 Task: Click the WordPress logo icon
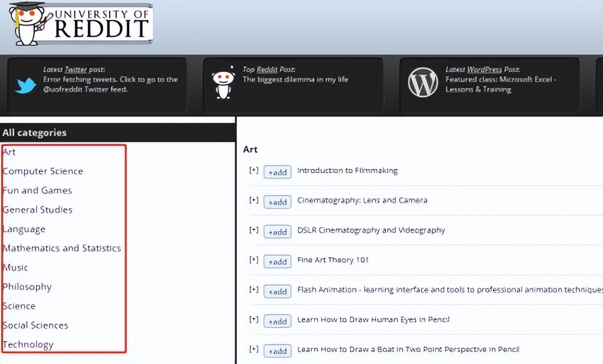[423, 83]
